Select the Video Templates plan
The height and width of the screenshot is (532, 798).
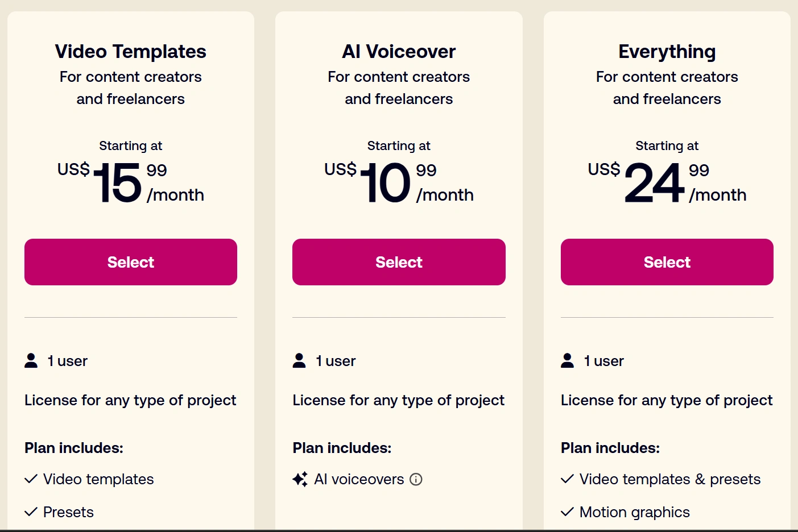click(131, 262)
